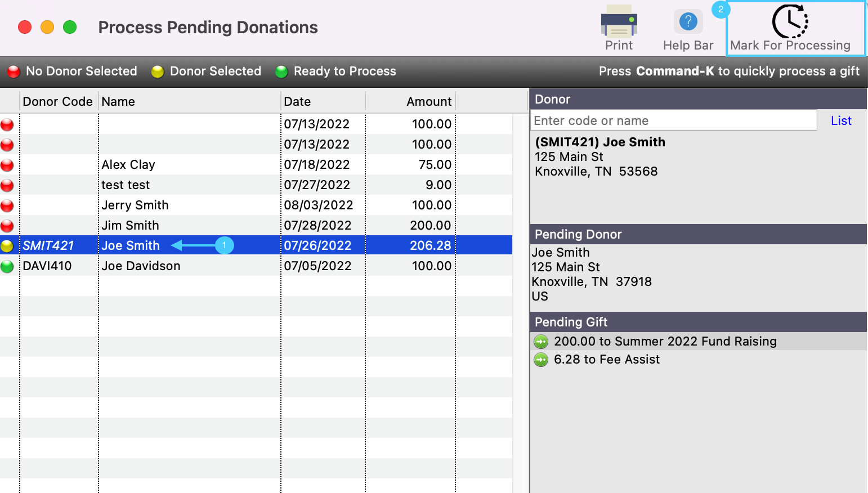The width and height of the screenshot is (868, 493).
Task: Click green arrow icon beside Fee Assist
Action: pos(541,360)
